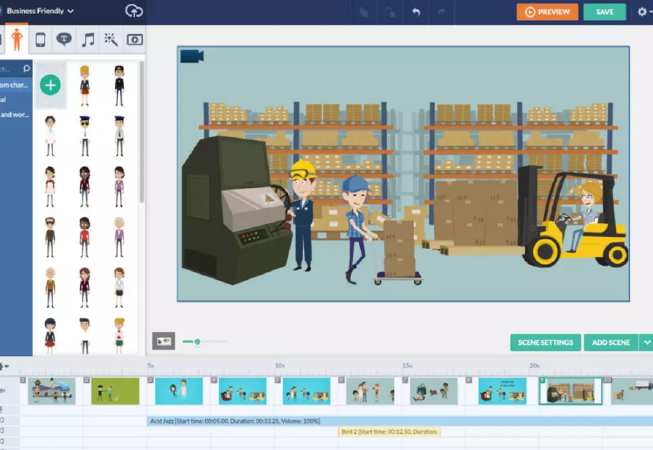Open the Business Friendly theme dropdown
653x450 pixels.
[40, 11]
